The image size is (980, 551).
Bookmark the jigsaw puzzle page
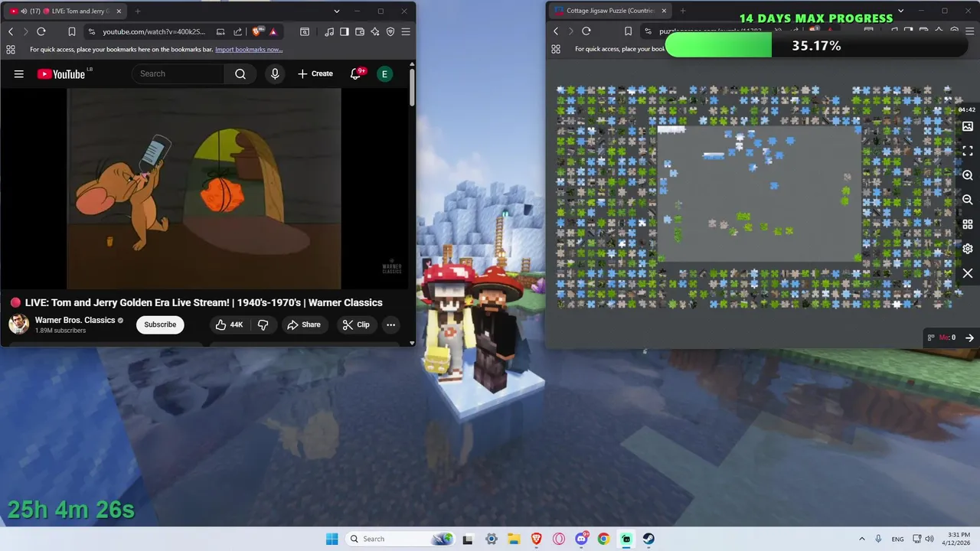628,31
